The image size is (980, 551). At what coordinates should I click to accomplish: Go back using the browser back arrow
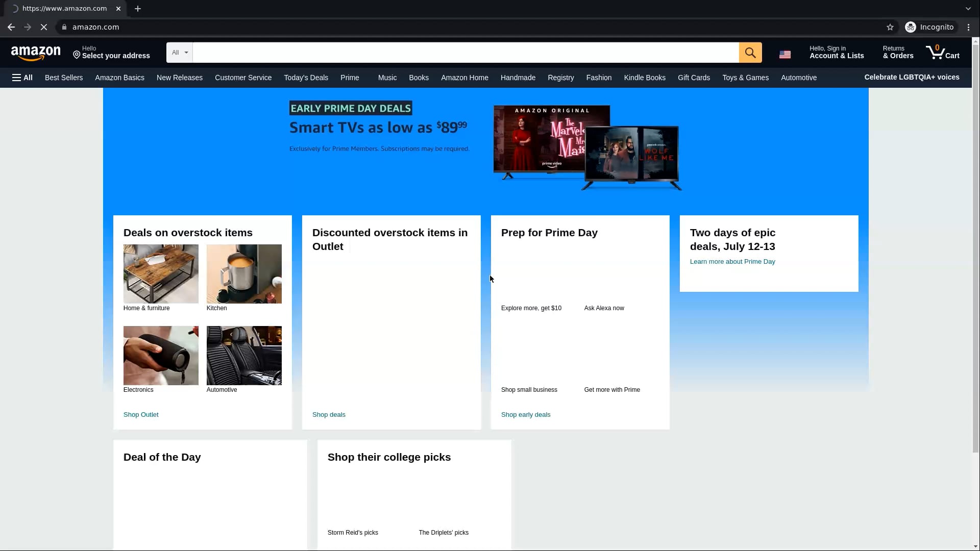[x=11, y=27]
